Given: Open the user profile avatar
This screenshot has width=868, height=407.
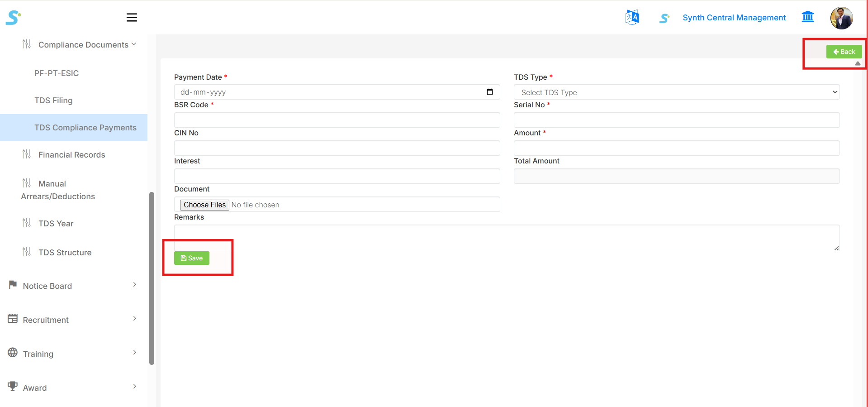Looking at the screenshot, I should click(841, 18).
